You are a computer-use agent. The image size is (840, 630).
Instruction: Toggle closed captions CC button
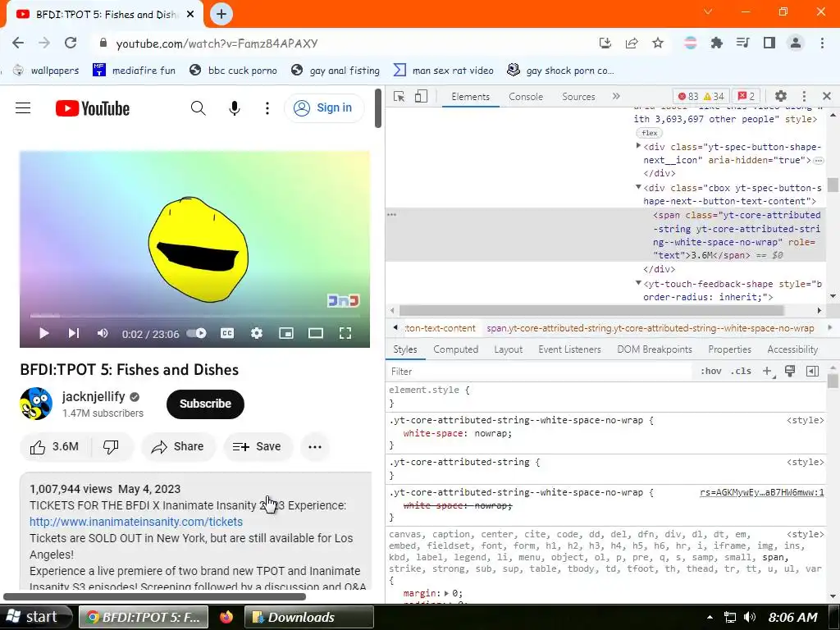tap(227, 333)
